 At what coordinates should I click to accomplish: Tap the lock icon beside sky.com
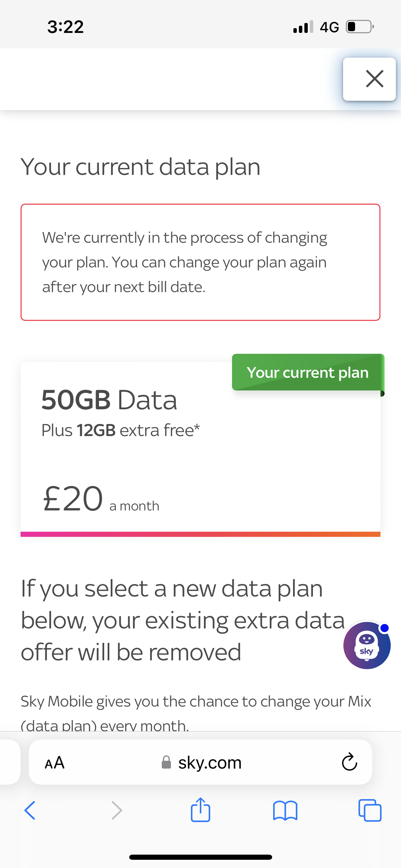(x=166, y=762)
